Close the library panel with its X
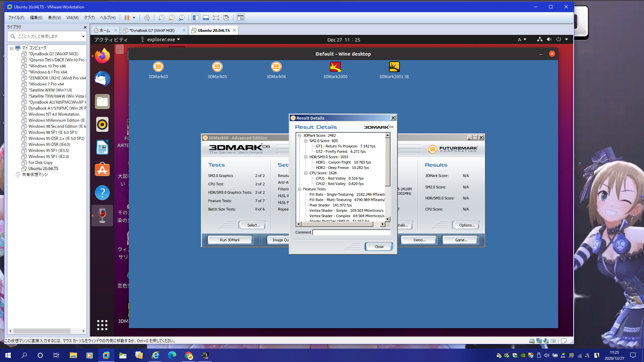 click(85, 27)
